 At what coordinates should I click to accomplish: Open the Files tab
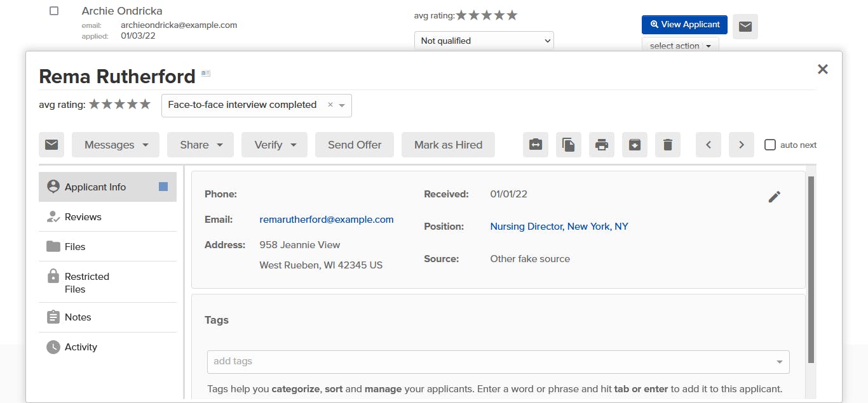tap(107, 246)
